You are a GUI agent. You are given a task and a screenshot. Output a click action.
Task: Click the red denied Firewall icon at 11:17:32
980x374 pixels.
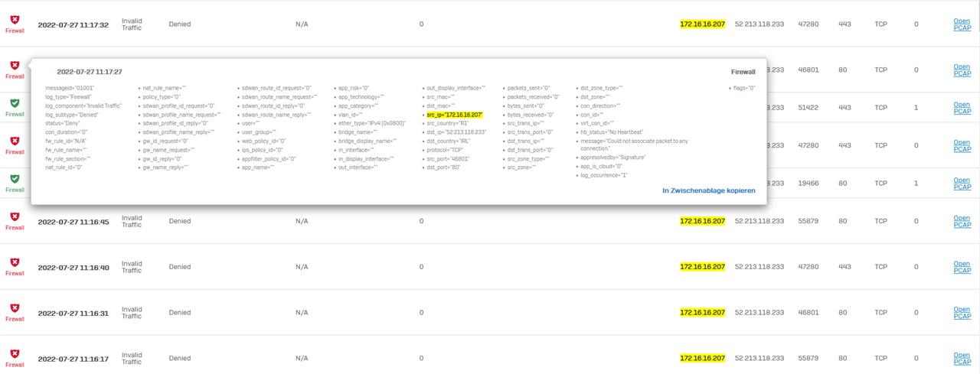click(x=15, y=21)
